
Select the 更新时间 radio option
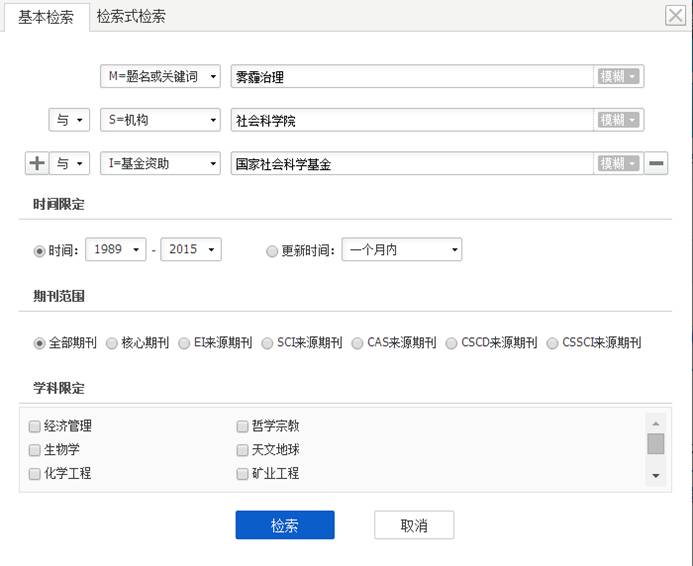coord(272,251)
